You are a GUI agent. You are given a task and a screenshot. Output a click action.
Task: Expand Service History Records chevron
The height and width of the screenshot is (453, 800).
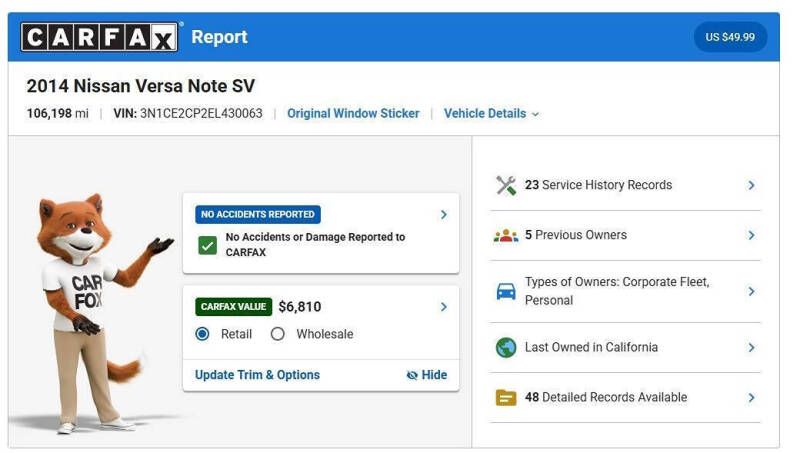click(x=751, y=185)
